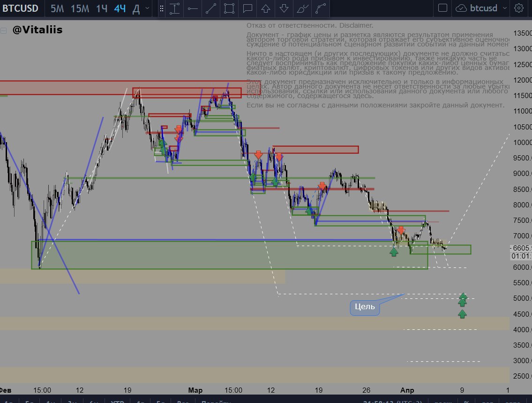This screenshot has width=532, height=403.
Task: Select the green arrow at 7000 low
Action: 394,251
